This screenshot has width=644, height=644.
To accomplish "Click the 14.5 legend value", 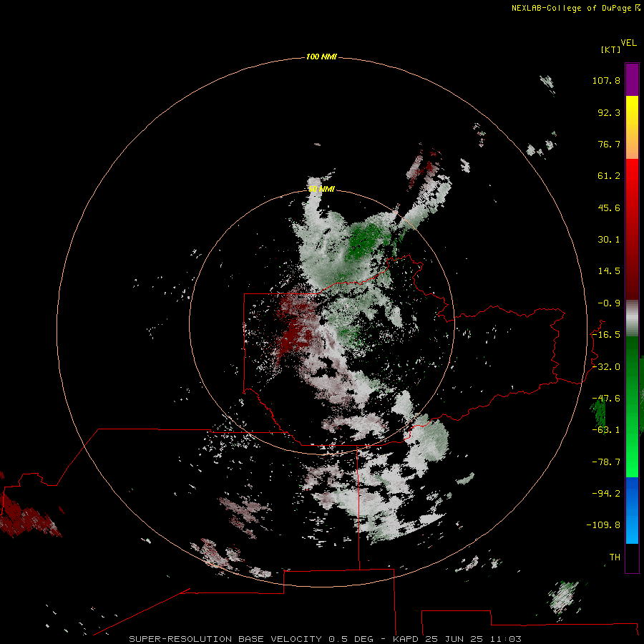I will coord(609,271).
